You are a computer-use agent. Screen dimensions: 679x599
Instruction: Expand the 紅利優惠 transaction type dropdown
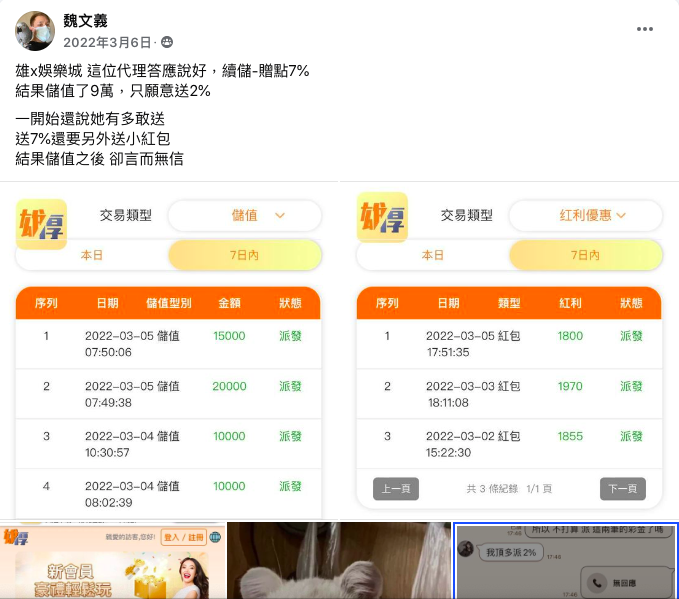coord(586,215)
